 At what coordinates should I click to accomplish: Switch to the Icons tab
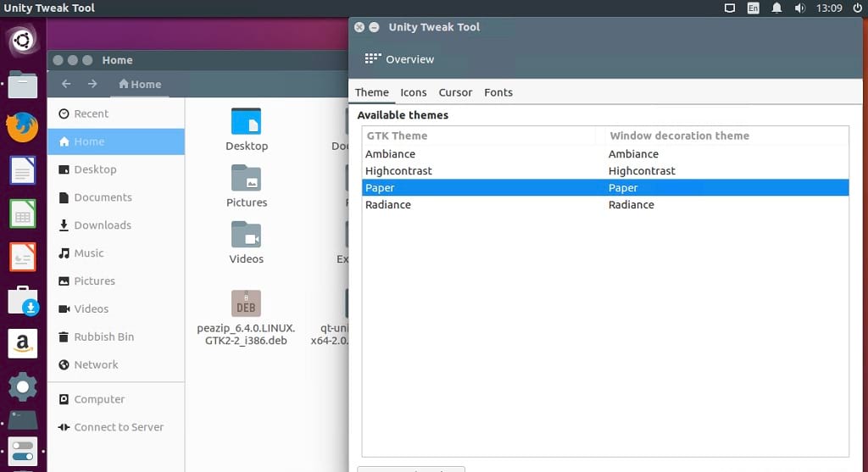414,92
